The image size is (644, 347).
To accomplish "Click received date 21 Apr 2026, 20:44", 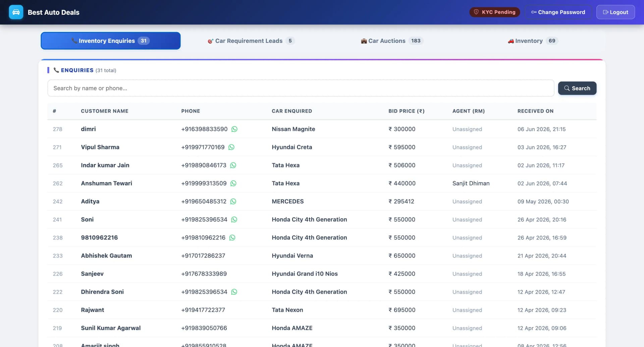I will pyautogui.click(x=542, y=256).
